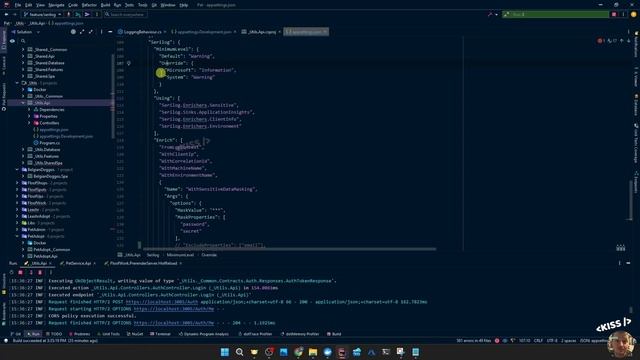This screenshot has width=640, height=360.
Task: Click the CRLF line ending indicator
Action: (538, 340)
